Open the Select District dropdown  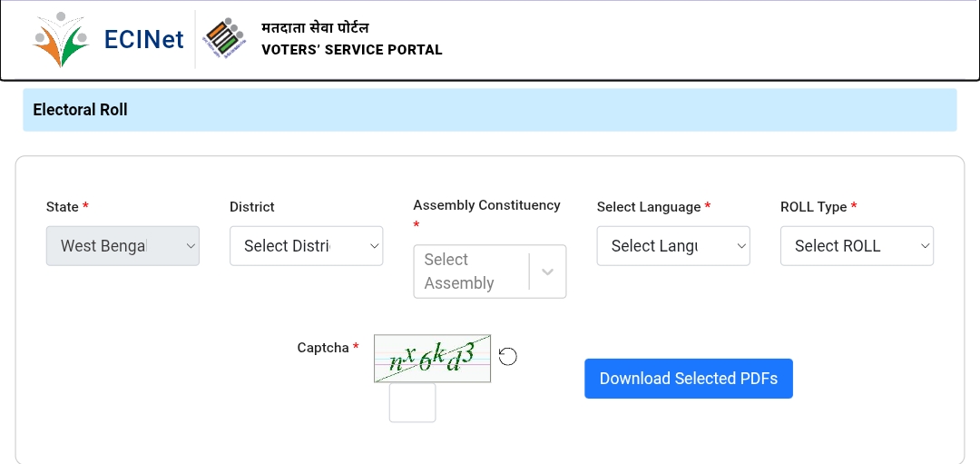pyautogui.click(x=307, y=246)
